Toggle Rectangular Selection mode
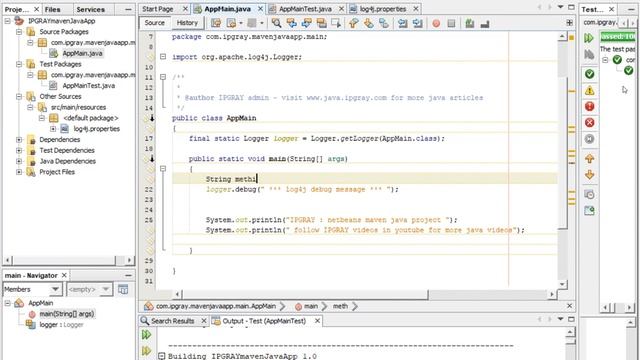Image resolution: width=640 pixels, height=360 pixels. coord(336,23)
